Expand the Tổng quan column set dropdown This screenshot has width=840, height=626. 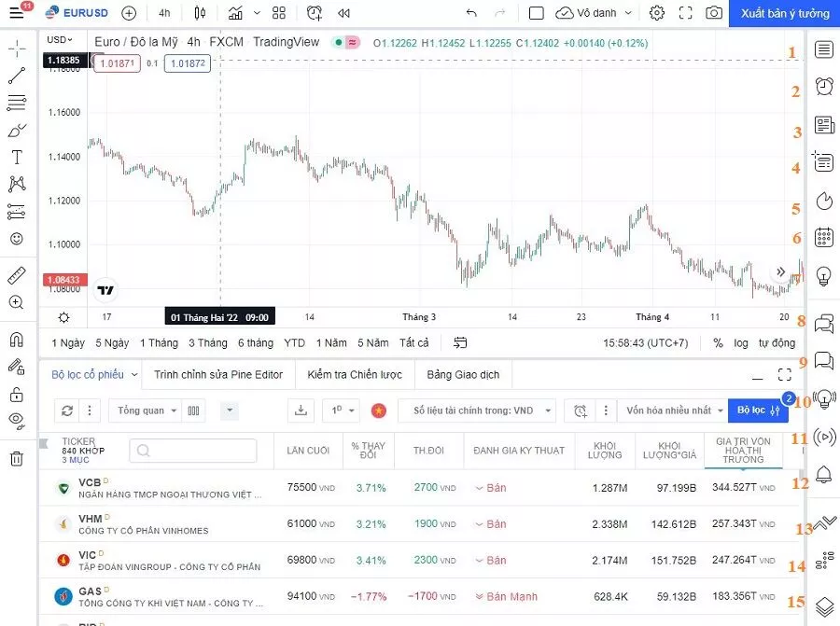[x=147, y=410]
